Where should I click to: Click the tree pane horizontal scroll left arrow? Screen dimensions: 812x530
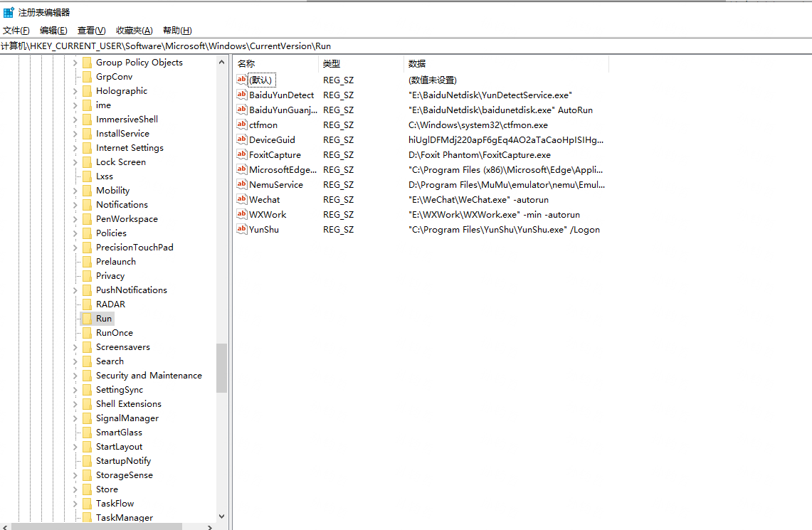5,527
